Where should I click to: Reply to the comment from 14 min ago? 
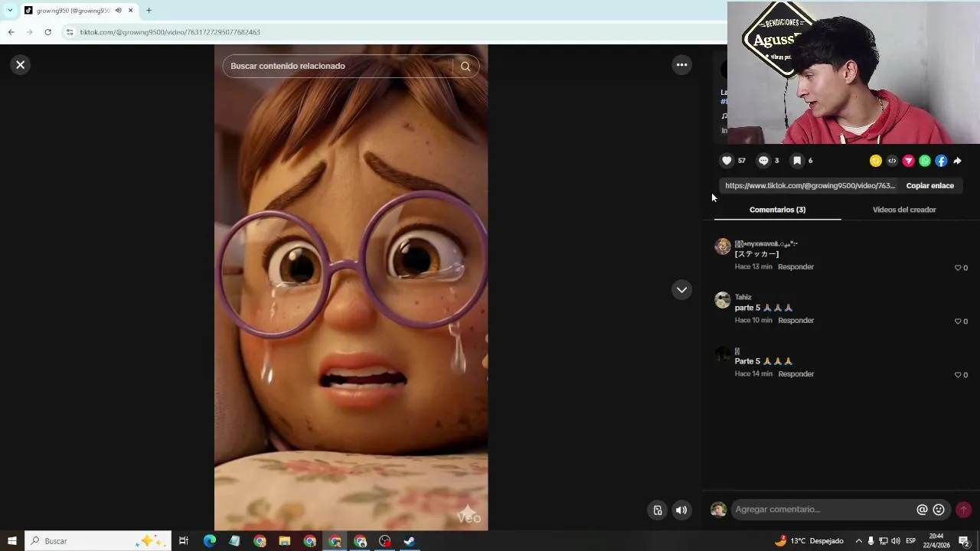(795, 374)
